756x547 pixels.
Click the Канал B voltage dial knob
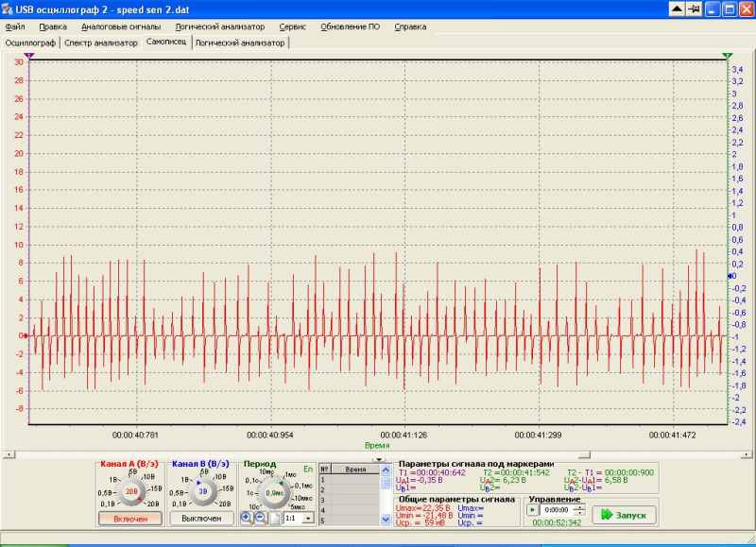tap(202, 492)
